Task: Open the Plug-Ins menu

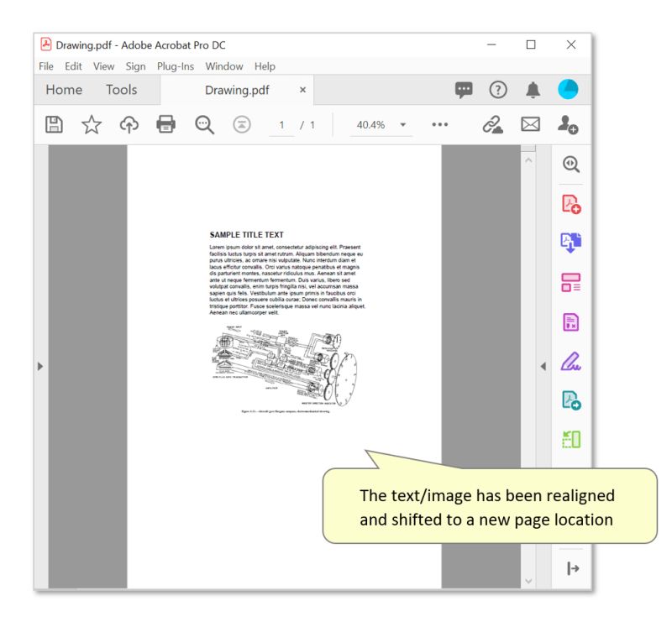Action: tap(175, 65)
